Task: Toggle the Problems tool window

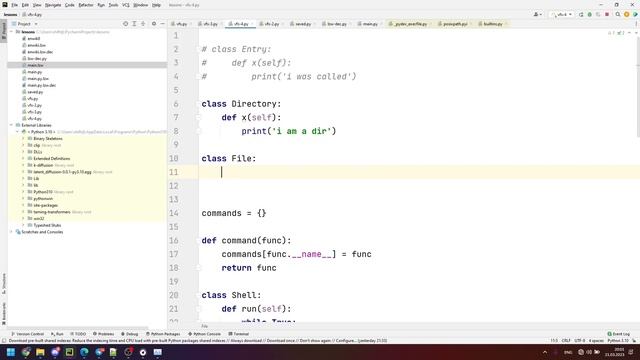Action: (103, 334)
